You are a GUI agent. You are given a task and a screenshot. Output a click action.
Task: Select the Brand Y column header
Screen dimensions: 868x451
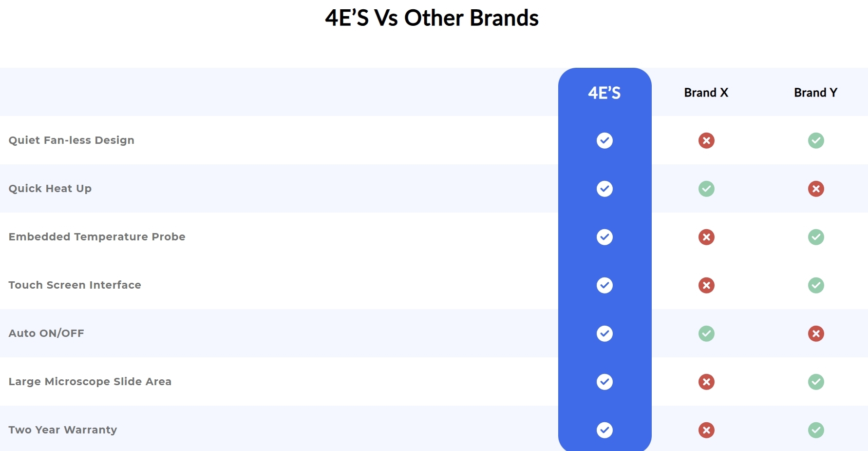pos(815,93)
